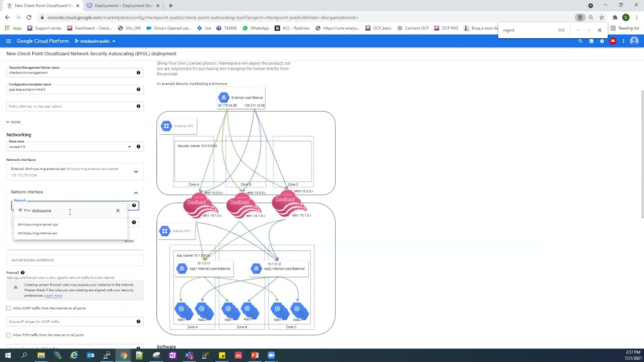Image resolution: width=644 pixels, height=362 pixels.
Task: Reload the page
Action: tap(29, 18)
